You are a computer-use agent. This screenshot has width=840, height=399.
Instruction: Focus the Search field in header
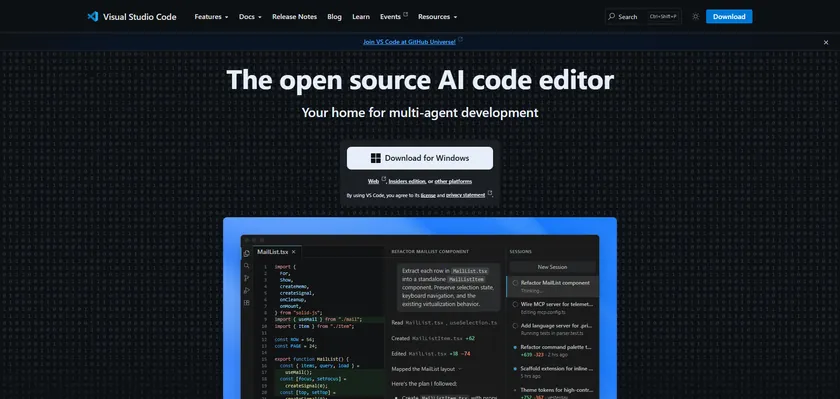pyautogui.click(x=643, y=17)
